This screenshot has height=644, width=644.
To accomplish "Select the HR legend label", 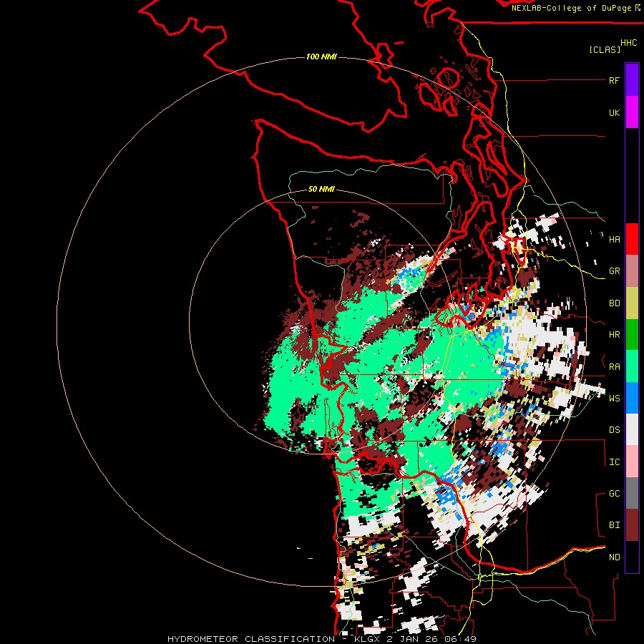I will pos(614,335).
